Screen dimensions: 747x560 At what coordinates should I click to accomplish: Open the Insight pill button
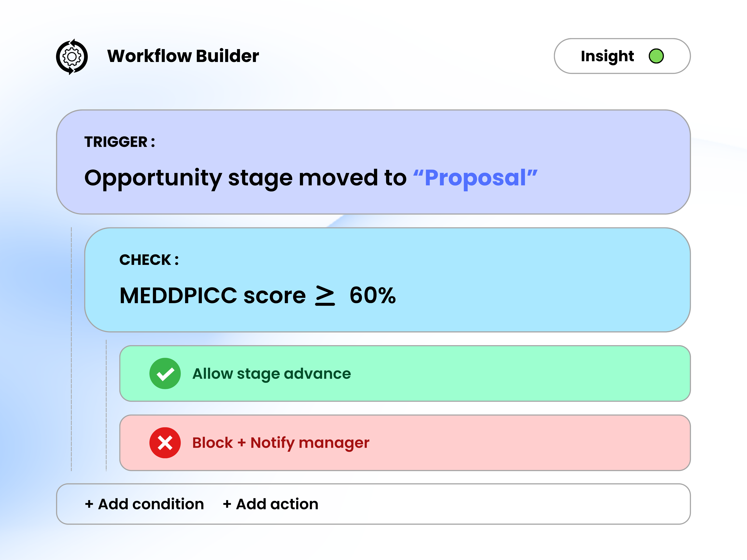tap(607, 56)
